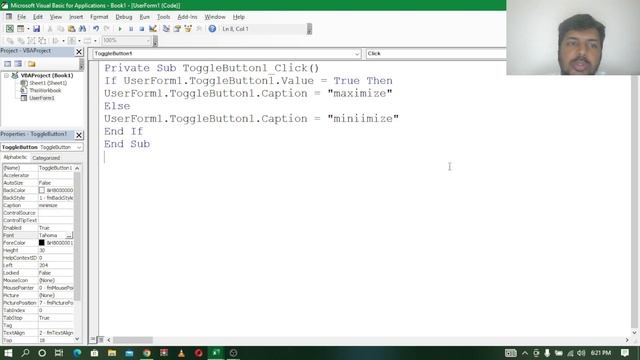Viewport: 640px width, 360px height.
Task: Open the Object Browser toolbar icon
Action: click(x=188, y=29)
